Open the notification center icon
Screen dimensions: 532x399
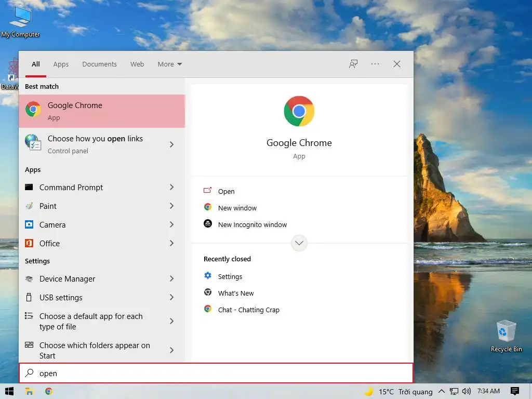click(515, 392)
